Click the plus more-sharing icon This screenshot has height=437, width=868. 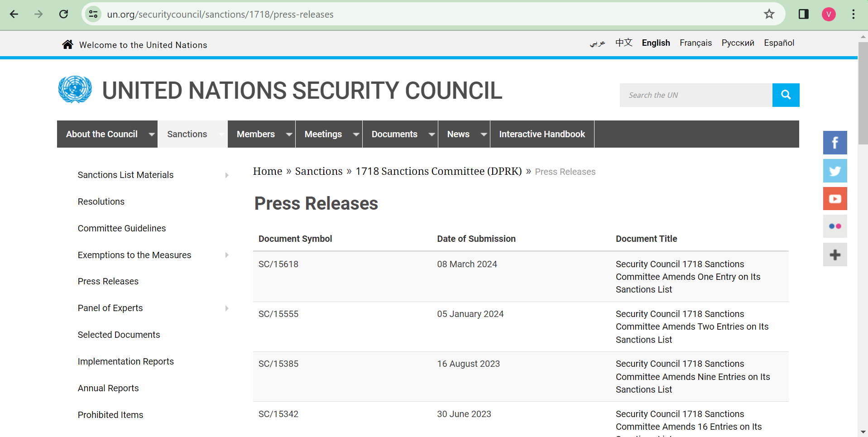(x=835, y=255)
